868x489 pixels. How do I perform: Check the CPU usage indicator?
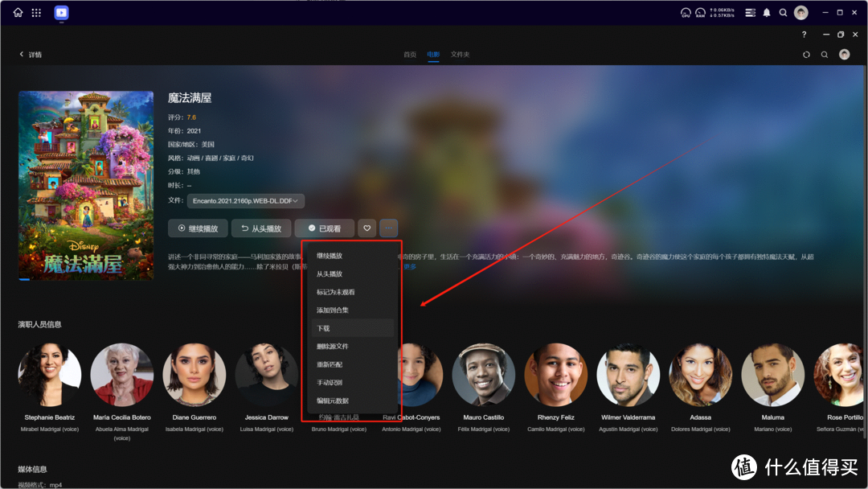click(x=686, y=12)
